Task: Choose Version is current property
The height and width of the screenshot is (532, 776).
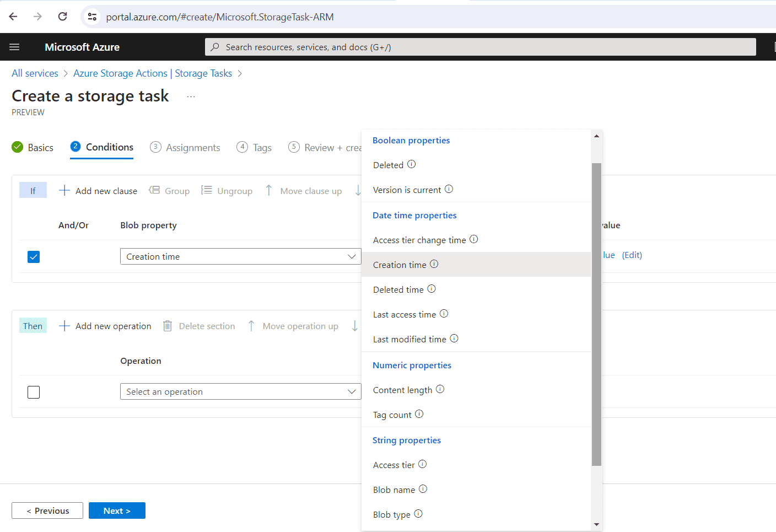Action: tap(476, 190)
